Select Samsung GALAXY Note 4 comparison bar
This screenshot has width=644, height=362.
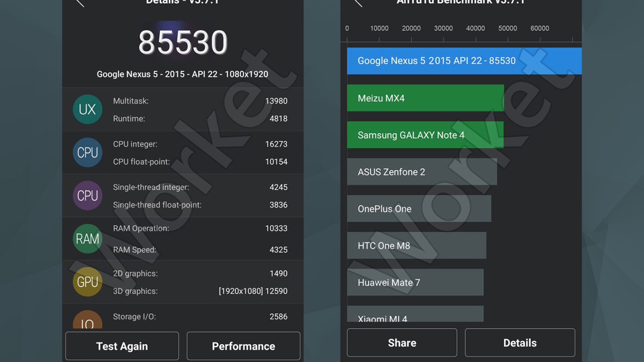point(425,134)
